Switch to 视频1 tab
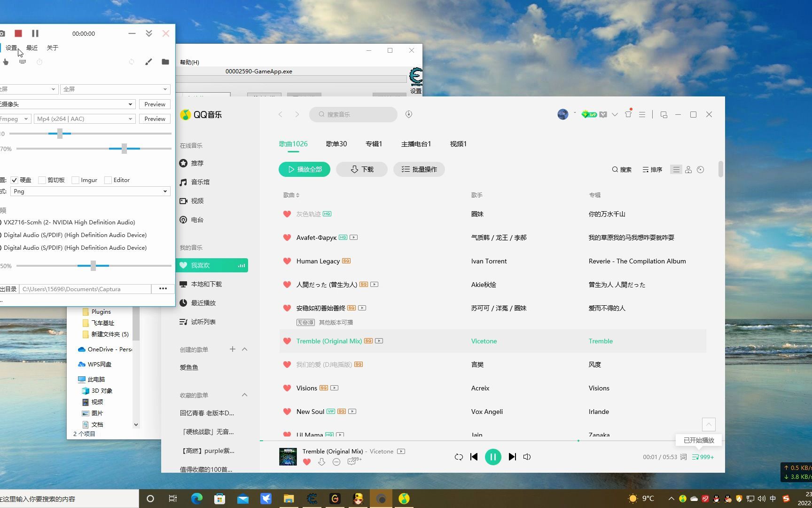This screenshot has width=812, height=508. point(458,144)
